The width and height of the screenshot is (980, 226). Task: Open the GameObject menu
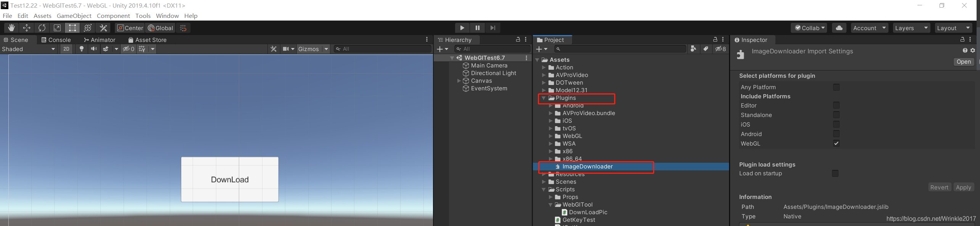[x=74, y=16]
